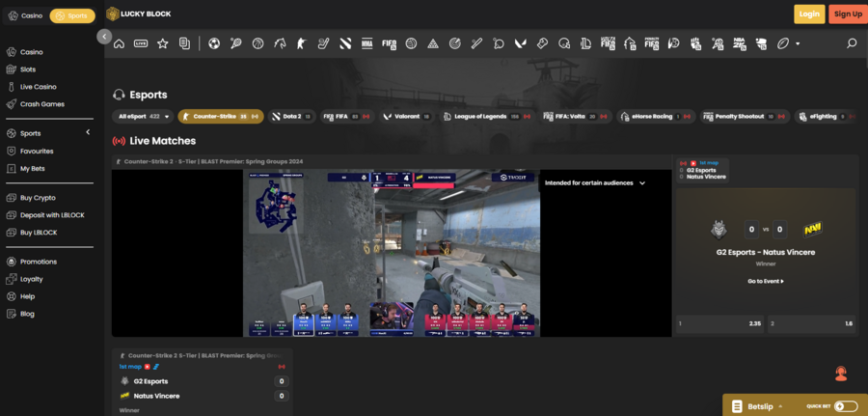Screen dimensions: 868x416
Task: Select the Valorant icon in sports bar
Action: click(521, 43)
